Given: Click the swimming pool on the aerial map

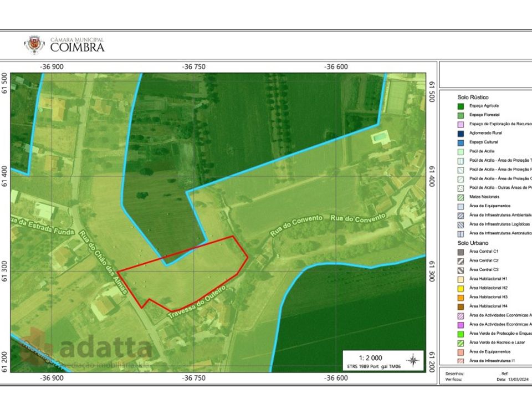Looking at the screenshot, I should coord(380,137).
